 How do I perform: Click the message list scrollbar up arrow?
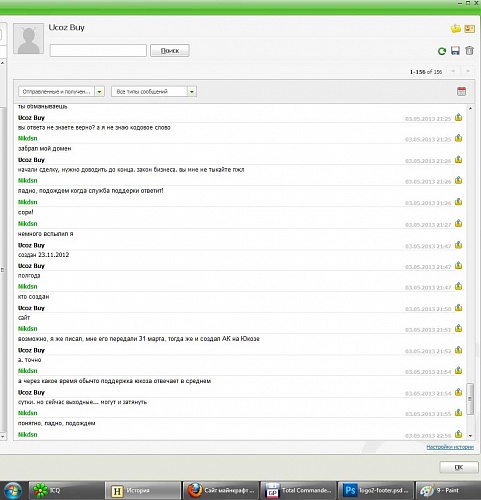[x=470, y=108]
